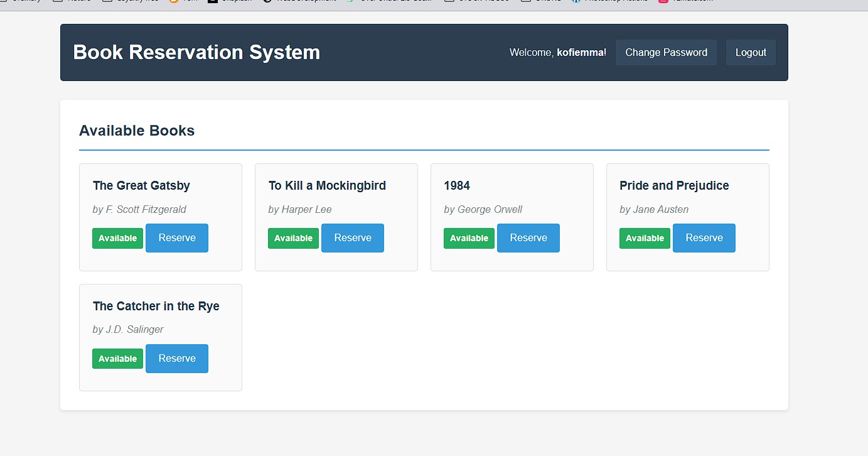Click the Book Reservation System heading

(x=196, y=52)
